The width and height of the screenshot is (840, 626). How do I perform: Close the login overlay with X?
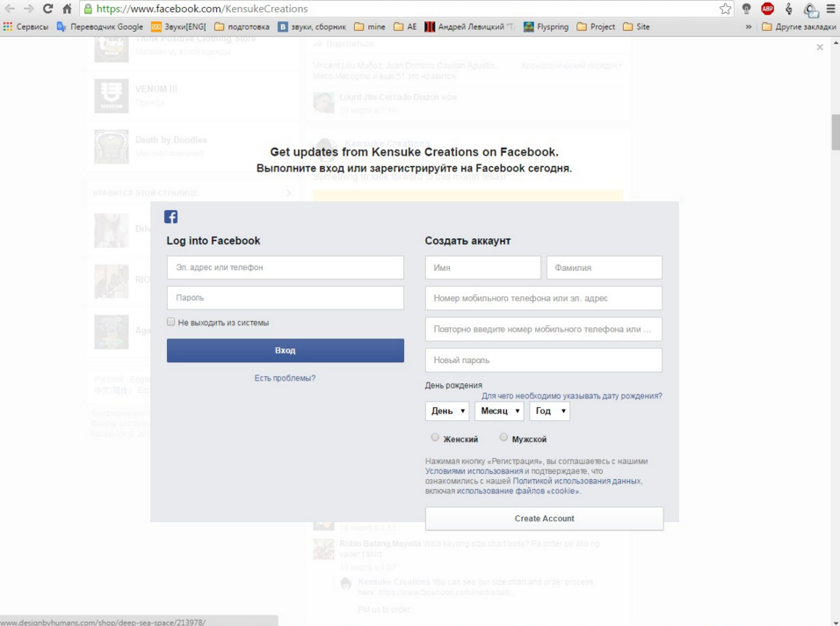pos(820,47)
